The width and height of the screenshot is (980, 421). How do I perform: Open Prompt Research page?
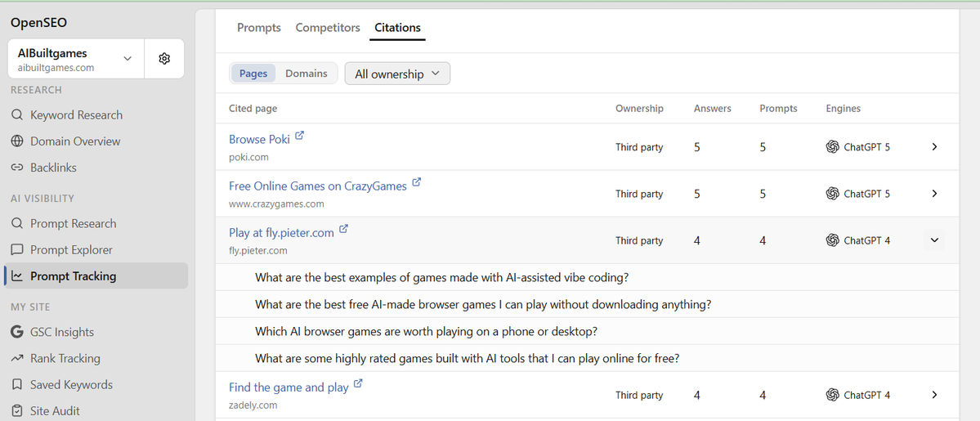coord(96,223)
